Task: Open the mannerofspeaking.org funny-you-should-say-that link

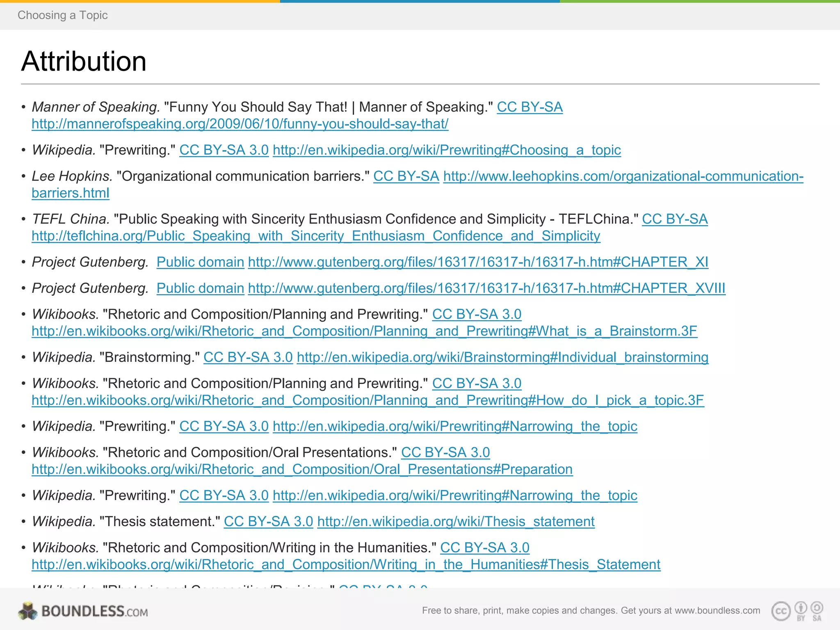Action: click(x=240, y=124)
